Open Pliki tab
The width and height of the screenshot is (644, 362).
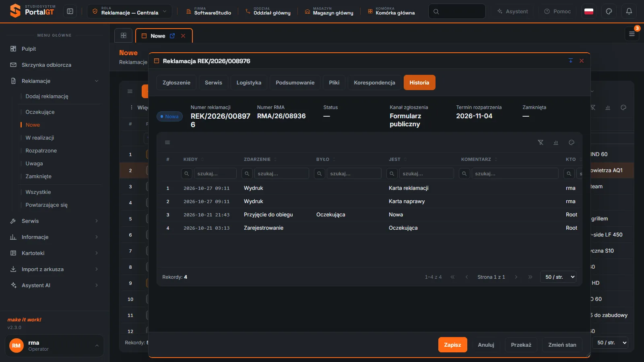pos(334,82)
